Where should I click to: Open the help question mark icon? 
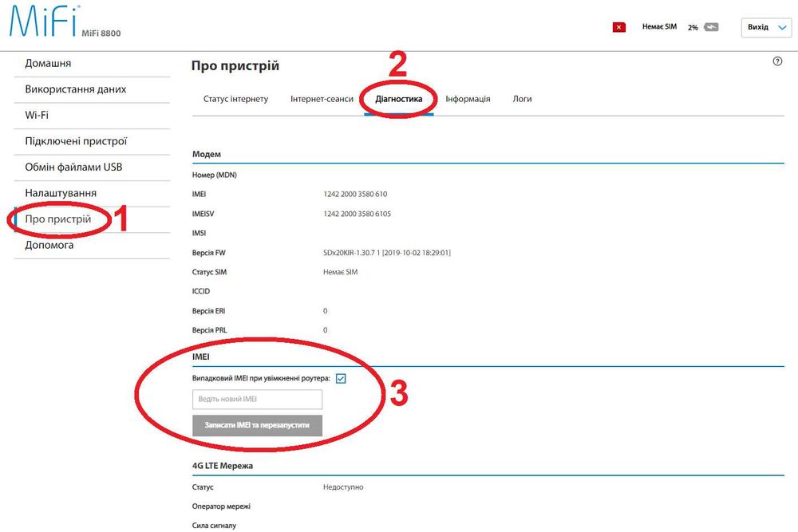(x=777, y=61)
